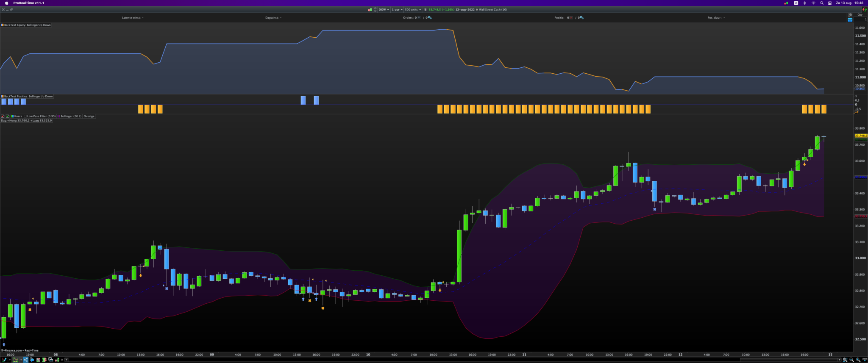Click the zoom in magnifier icon at bottom right
Viewport: 868px width, 363px height.
click(x=858, y=360)
